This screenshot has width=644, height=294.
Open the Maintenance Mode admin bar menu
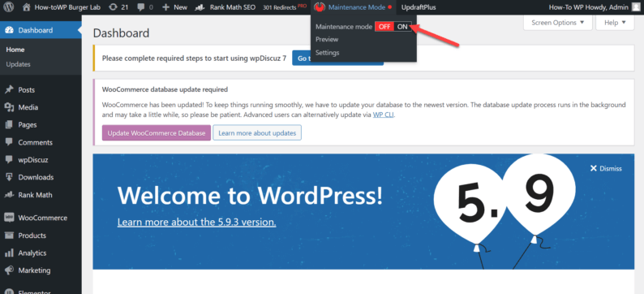click(357, 7)
